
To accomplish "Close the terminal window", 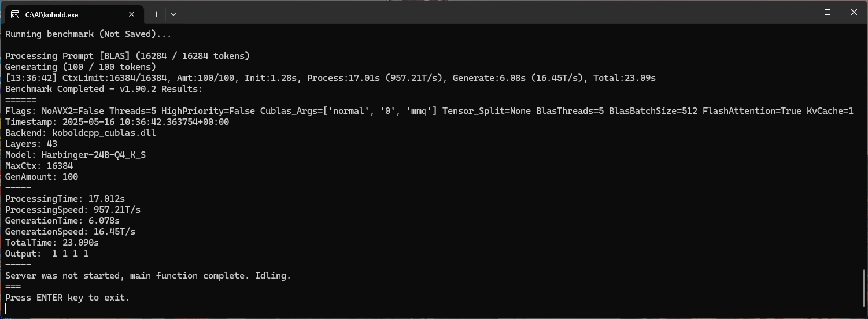I will 854,12.
